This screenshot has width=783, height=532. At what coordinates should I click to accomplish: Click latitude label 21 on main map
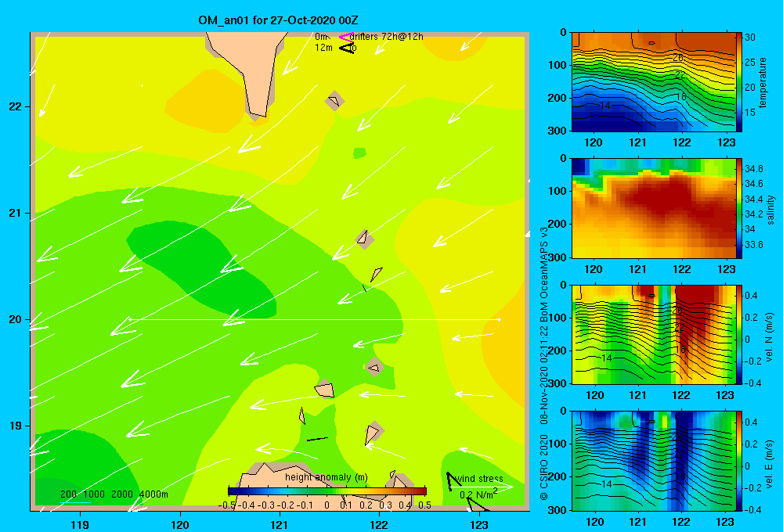pyautogui.click(x=16, y=213)
